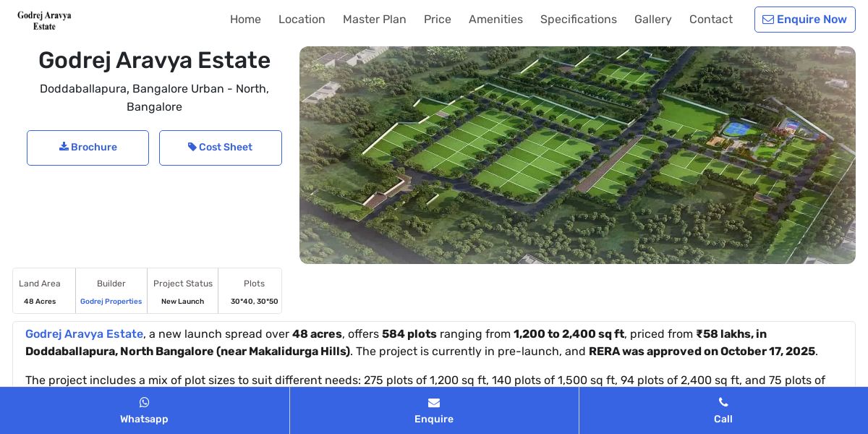Go to the Location section
The width and height of the screenshot is (868, 434).
[302, 20]
